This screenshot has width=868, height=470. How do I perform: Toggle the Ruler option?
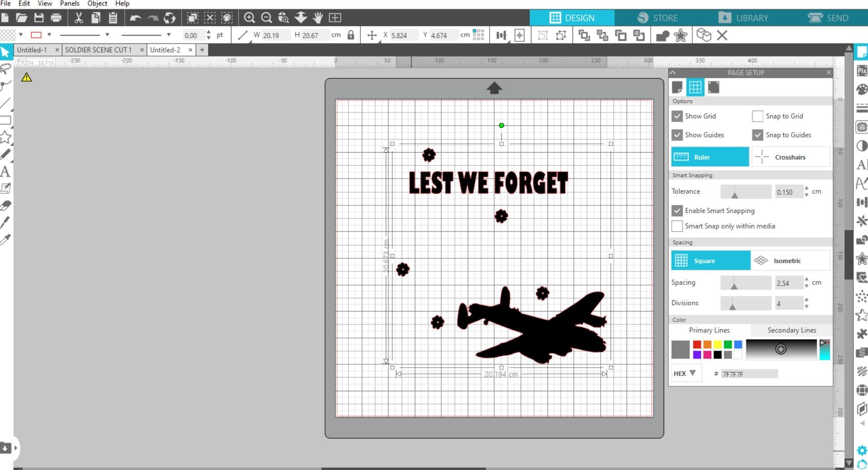[710, 157]
